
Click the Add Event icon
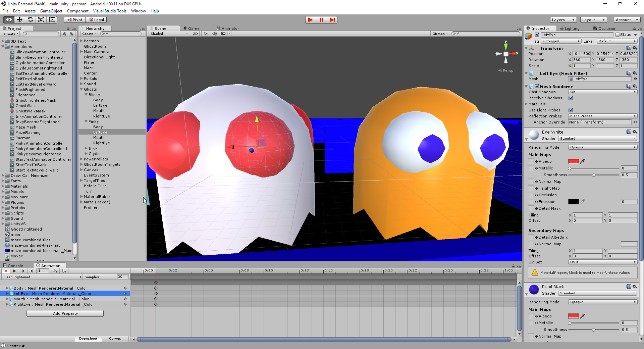point(64,271)
